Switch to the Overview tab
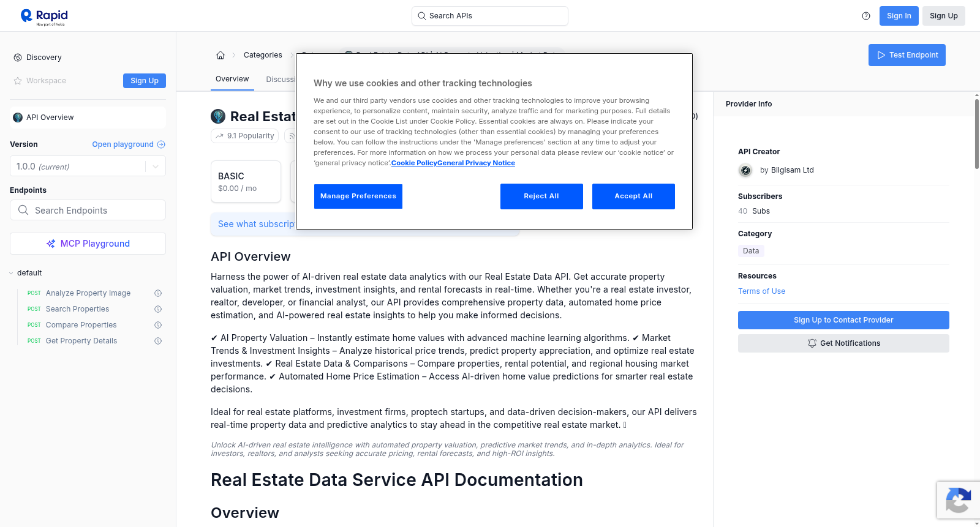 (232, 79)
